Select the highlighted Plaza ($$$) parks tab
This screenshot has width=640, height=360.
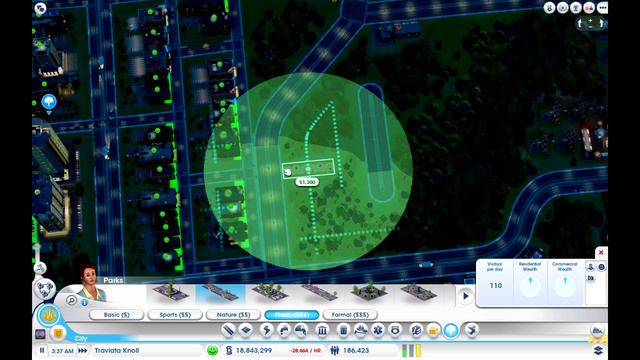click(292, 315)
